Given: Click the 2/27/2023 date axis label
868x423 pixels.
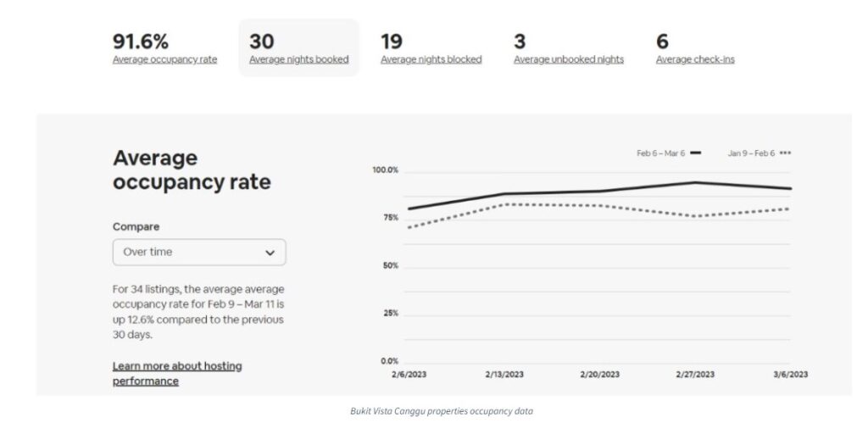Looking at the screenshot, I should pyautogui.click(x=694, y=374).
